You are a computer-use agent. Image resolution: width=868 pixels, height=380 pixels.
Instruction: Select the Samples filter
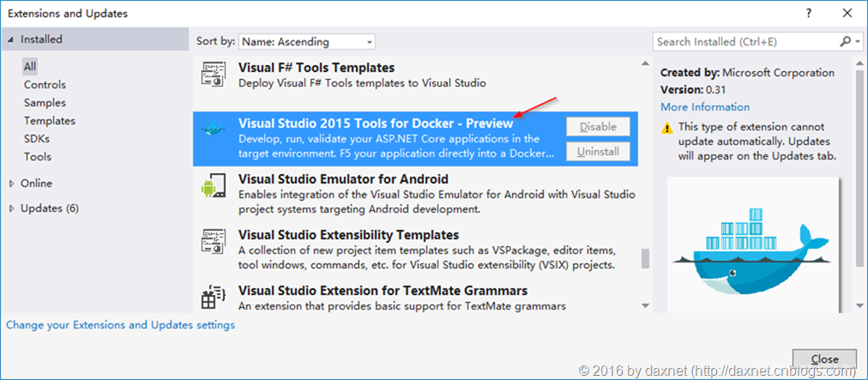click(x=45, y=103)
